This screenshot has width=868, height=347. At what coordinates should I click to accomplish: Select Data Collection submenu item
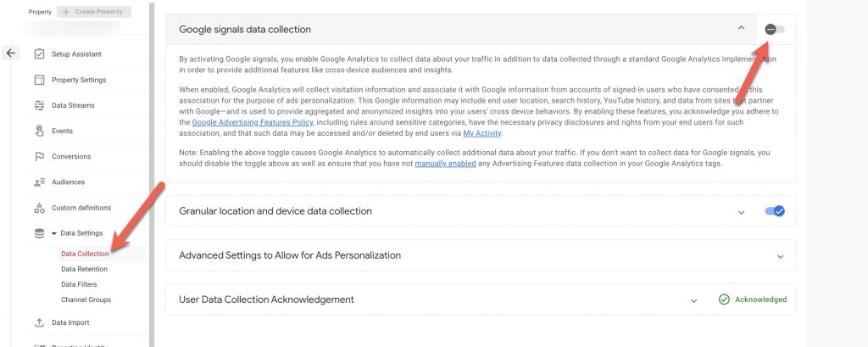pos(85,254)
